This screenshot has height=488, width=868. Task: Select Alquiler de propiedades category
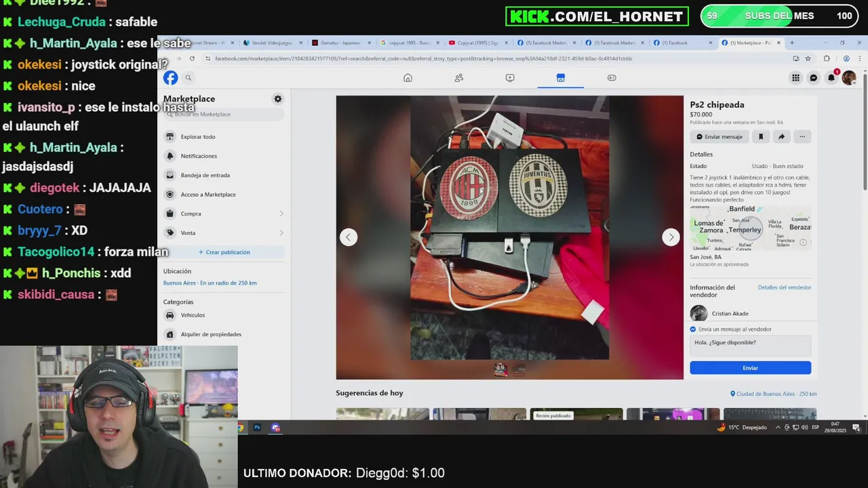point(224,334)
